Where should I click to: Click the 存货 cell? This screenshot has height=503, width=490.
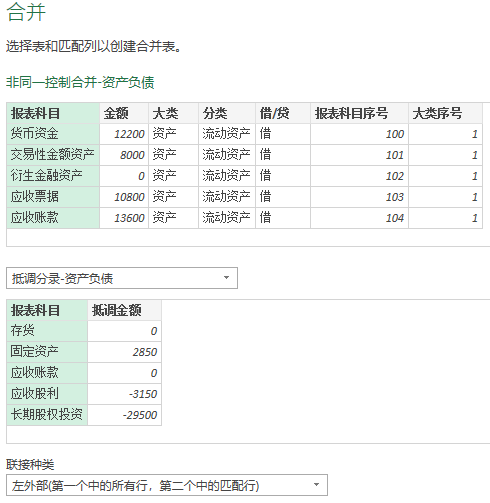click(x=47, y=331)
